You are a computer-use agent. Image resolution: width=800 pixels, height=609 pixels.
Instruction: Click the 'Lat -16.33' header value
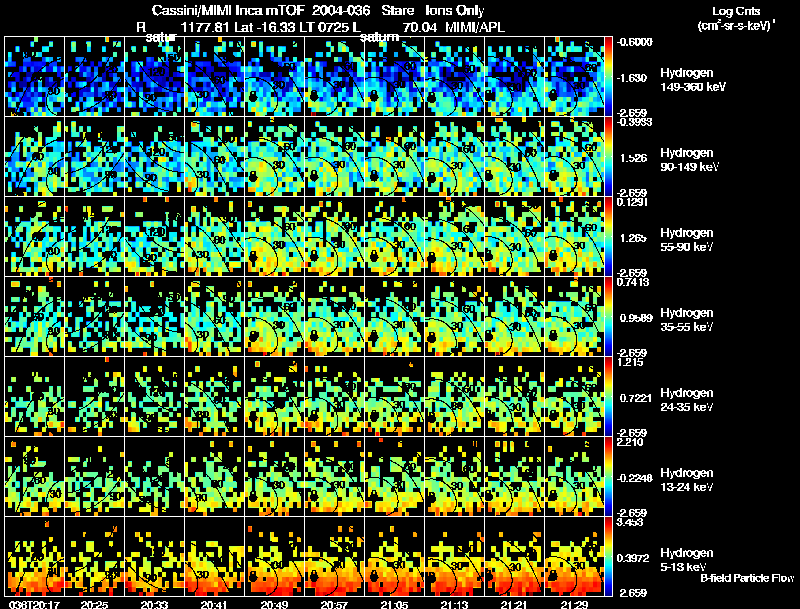265,27
